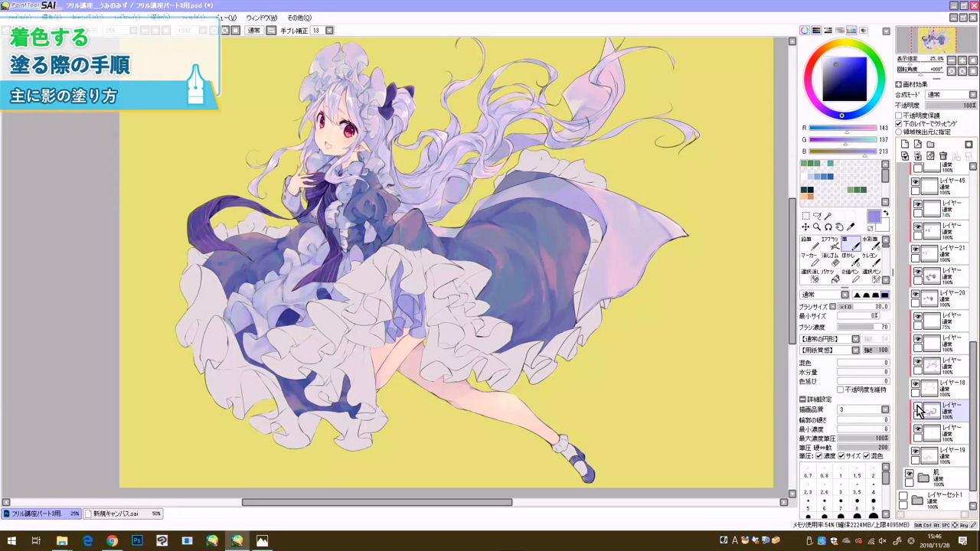Open the color panel options dropdown arrow
The width and height of the screenshot is (980, 551).
point(886,31)
